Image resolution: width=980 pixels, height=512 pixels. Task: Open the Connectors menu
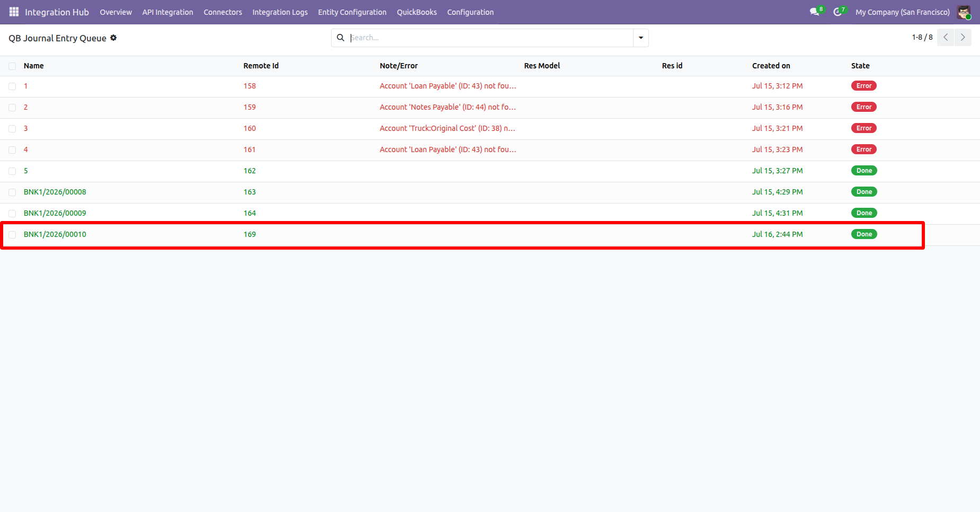[222, 12]
